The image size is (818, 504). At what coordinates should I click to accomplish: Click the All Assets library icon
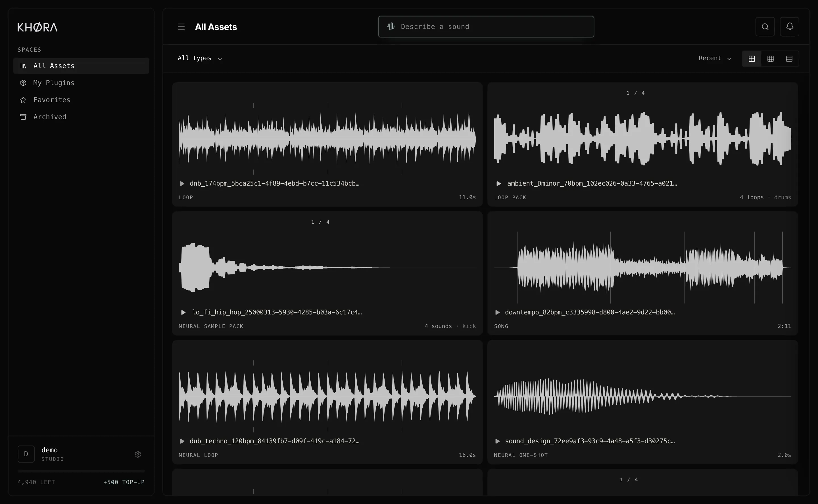coord(23,66)
